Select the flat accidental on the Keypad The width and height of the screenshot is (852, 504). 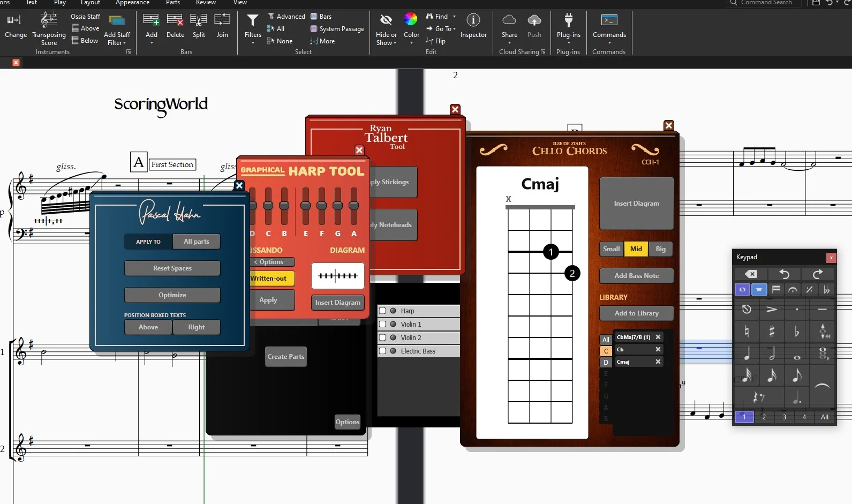[x=797, y=332]
